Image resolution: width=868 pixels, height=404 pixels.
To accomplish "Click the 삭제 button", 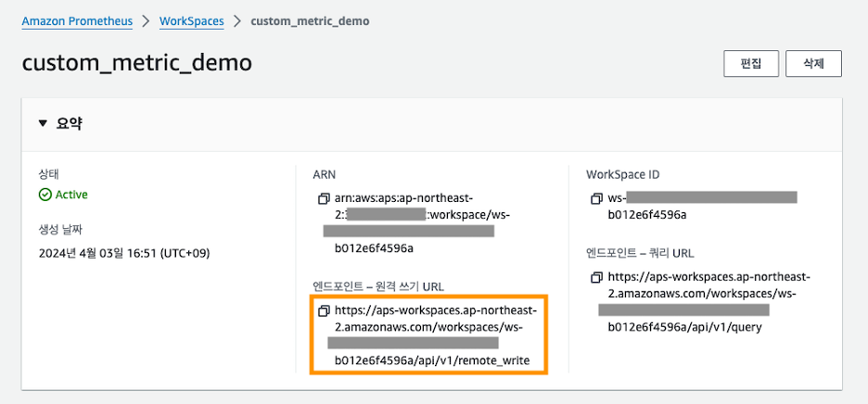I will pyautogui.click(x=814, y=64).
